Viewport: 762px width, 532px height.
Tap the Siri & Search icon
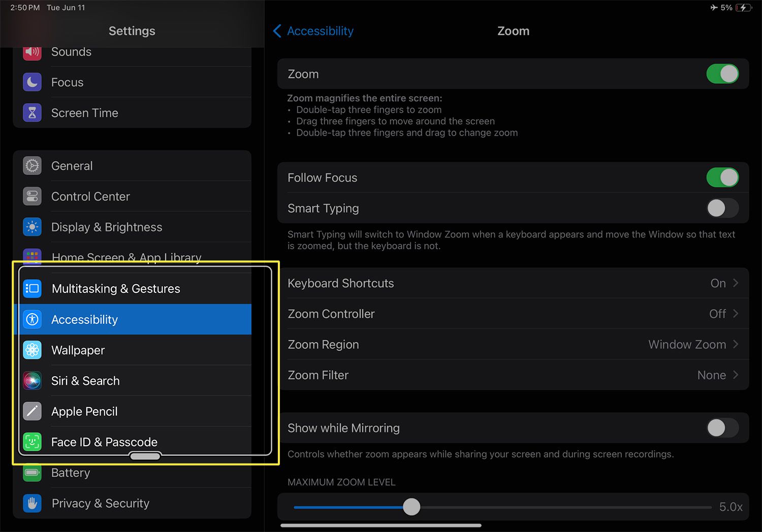pos(32,381)
